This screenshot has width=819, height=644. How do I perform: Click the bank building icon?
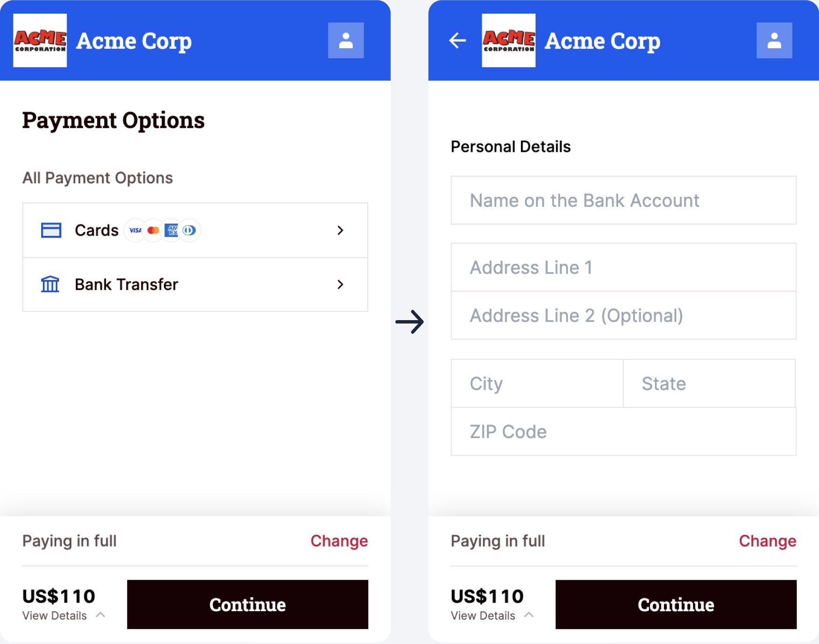pos(50,284)
